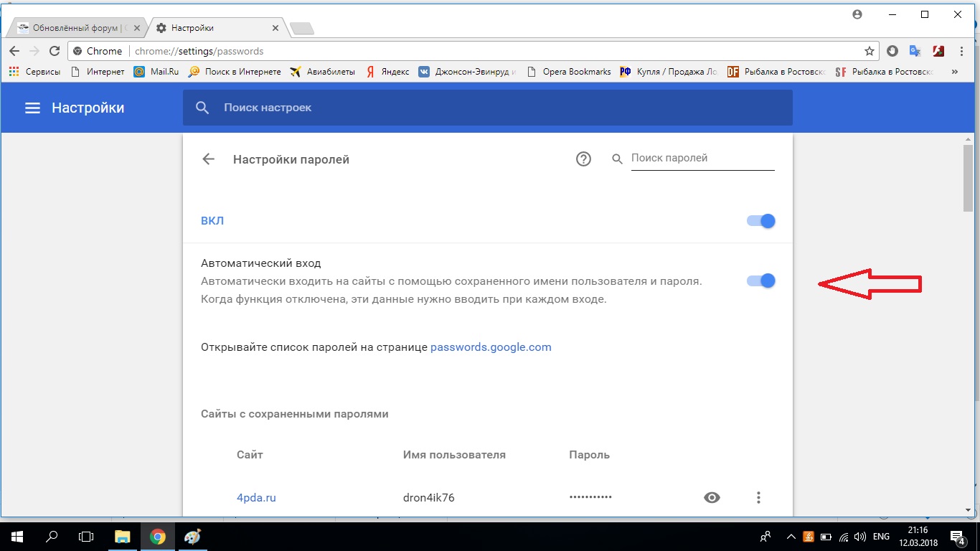Open the Яндекс bookmark
Image resolution: width=980 pixels, height=551 pixels.
pyautogui.click(x=387, y=72)
